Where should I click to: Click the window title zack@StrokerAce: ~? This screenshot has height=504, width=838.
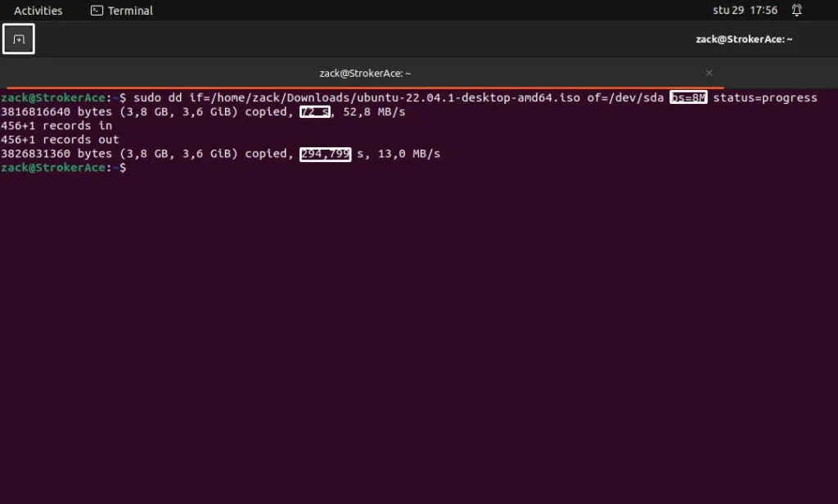744,39
